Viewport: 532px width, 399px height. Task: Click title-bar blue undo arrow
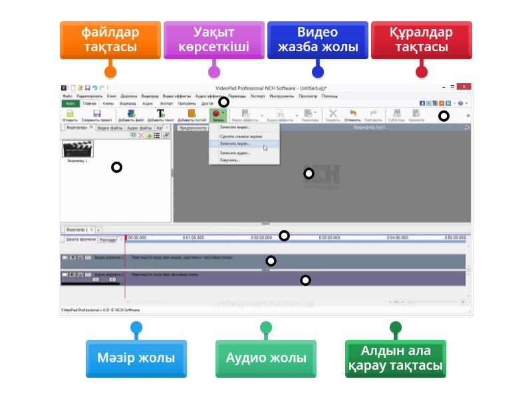pyautogui.click(x=94, y=88)
